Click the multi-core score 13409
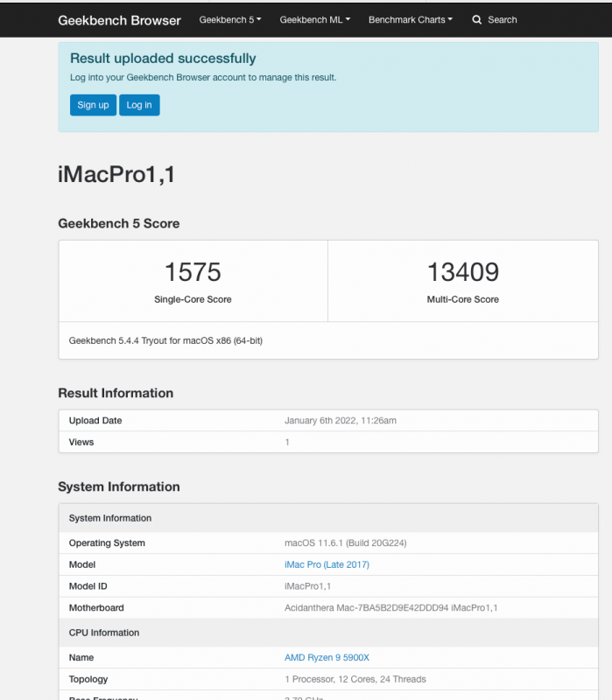 (462, 272)
